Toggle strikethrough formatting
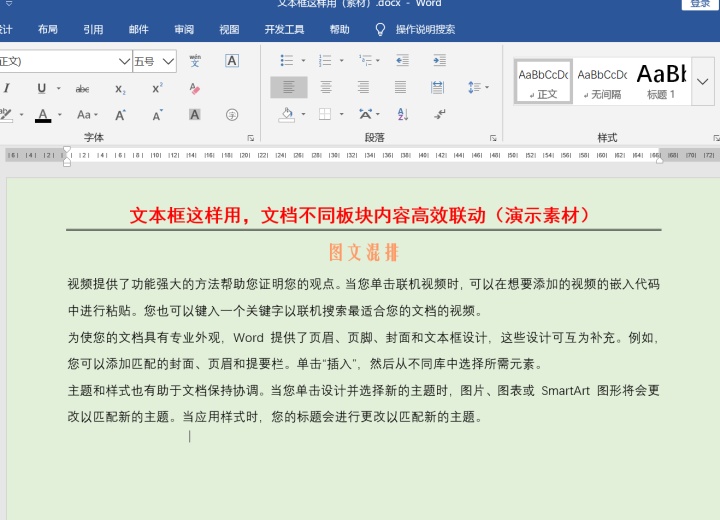Screen dimensions: 720x520 coord(82,88)
